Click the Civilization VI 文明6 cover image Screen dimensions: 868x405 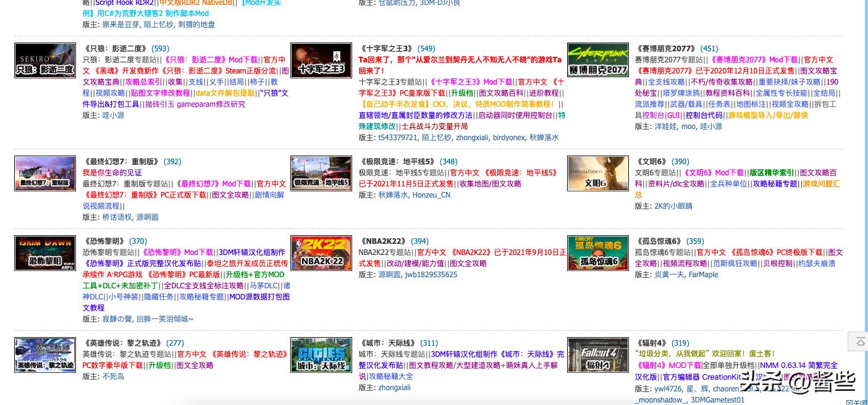click(597, 173)
